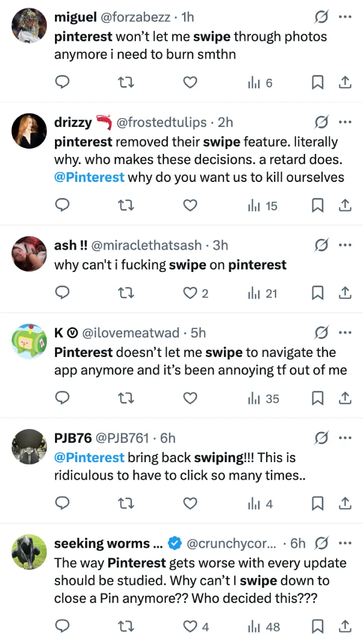Bookmark seeking worms' tweet
This screenshot has width=363, height=644.
coord(317,627)
